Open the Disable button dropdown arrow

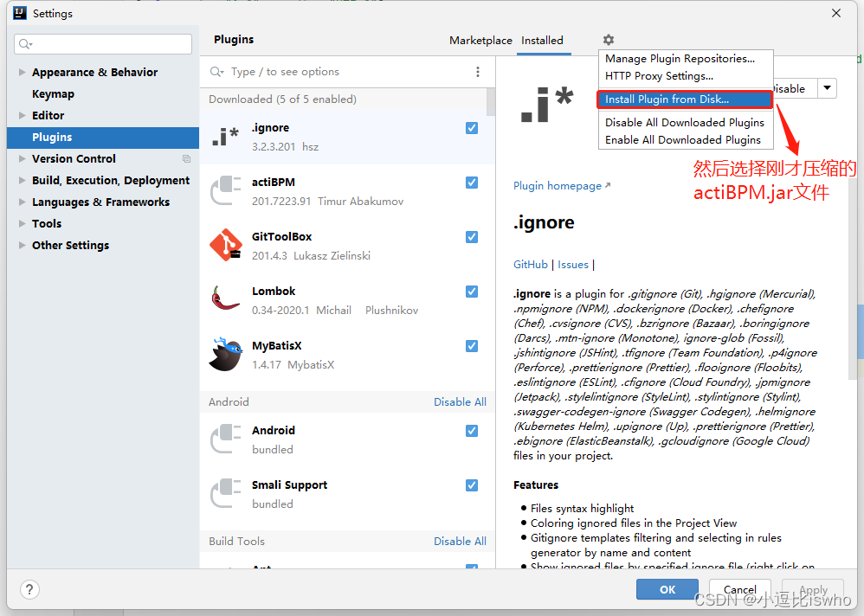[827, 88]
